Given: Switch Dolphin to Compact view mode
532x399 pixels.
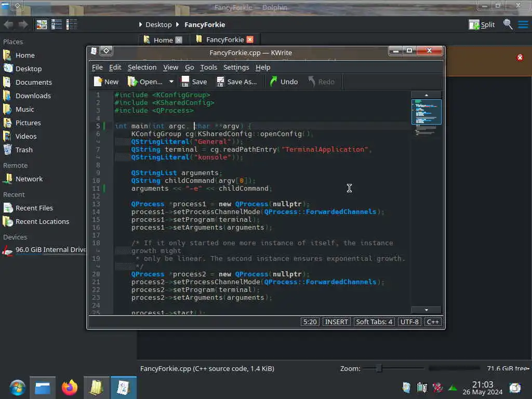Looking at the screenshot, I should coord(56,24).
